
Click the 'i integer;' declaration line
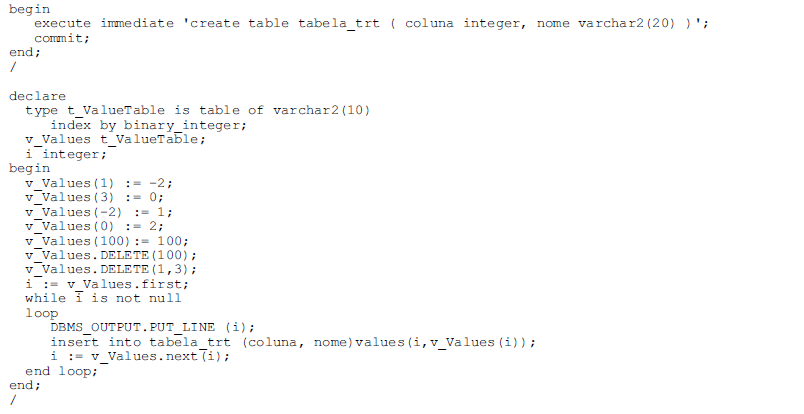pos(66,154)
